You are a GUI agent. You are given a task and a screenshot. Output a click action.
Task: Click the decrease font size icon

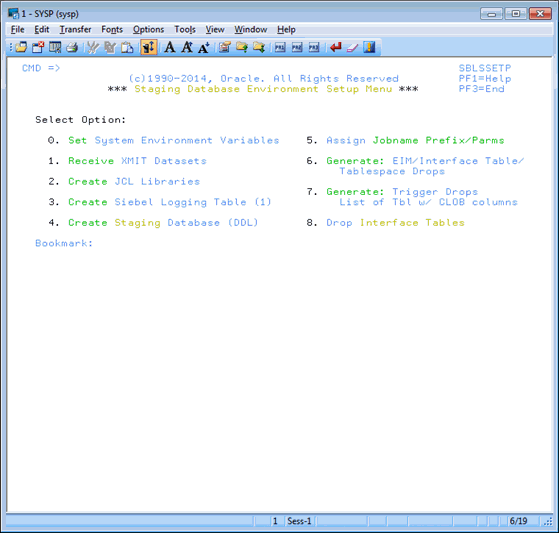point(204,47)
